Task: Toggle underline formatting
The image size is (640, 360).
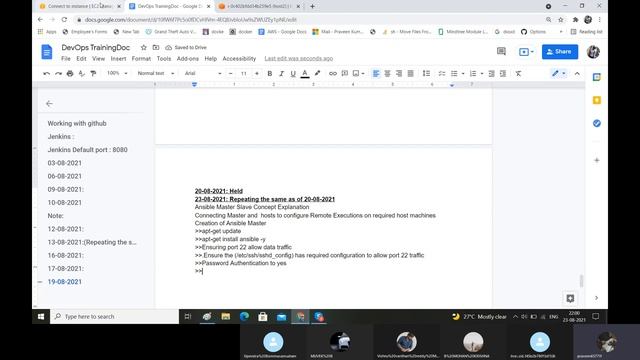Action: click(293, 73)
